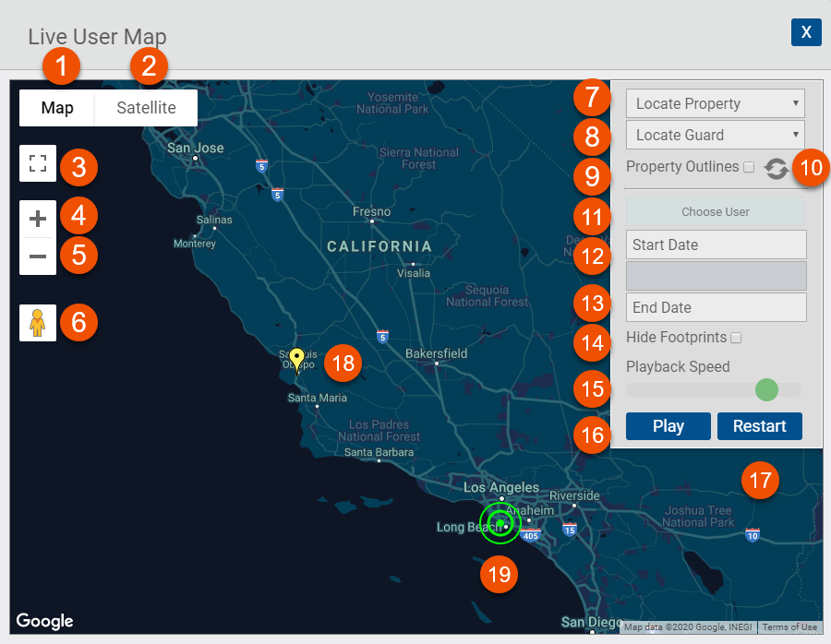
Task: Check the Hide Footprints checkbox
Action: coord(736,338)
